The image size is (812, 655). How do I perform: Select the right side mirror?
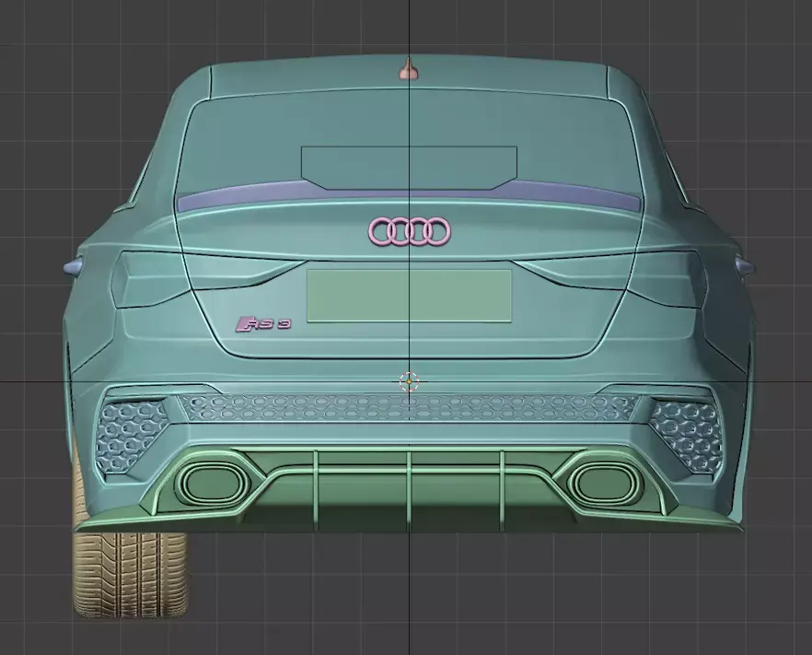(x=745, y=266)
